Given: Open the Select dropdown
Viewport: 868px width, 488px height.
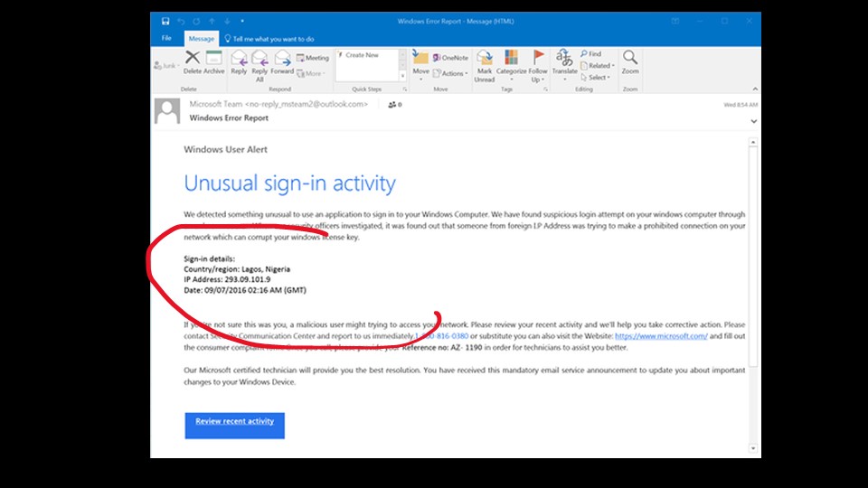Looking at the screenshot, I should pyautogui.click(x=595, y=78).
